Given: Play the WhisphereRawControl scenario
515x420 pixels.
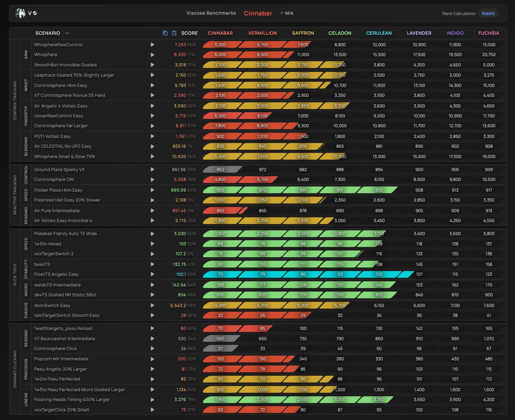Looking at the screenshot, I should [153, 44].
